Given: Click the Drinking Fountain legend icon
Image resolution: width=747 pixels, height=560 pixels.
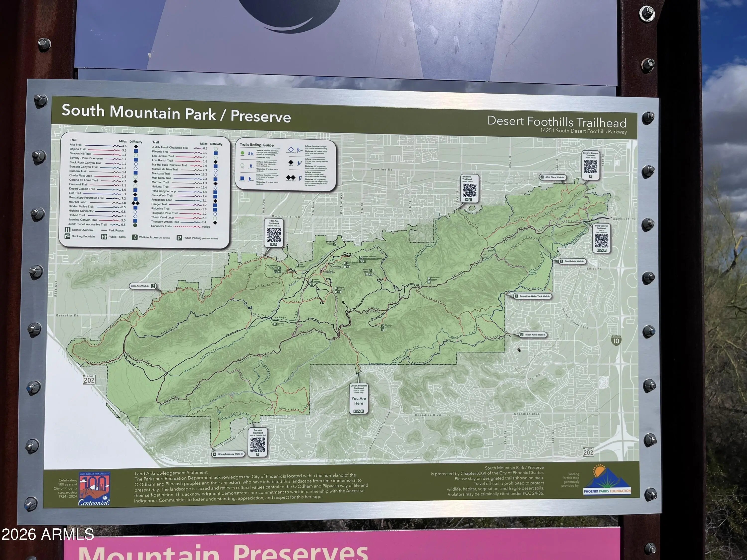Looking at the screenshot, I should coord(67,236).
